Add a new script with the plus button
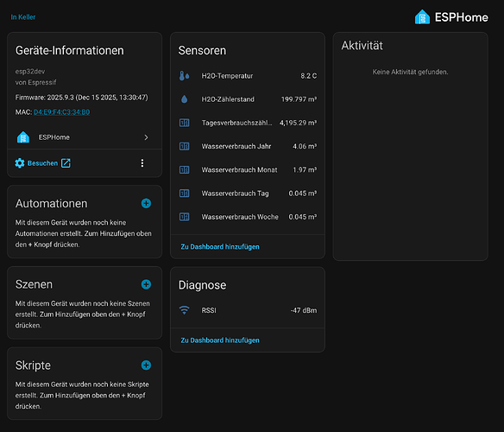This screenshot has width=504, height=432. click(x=146, y=365)
